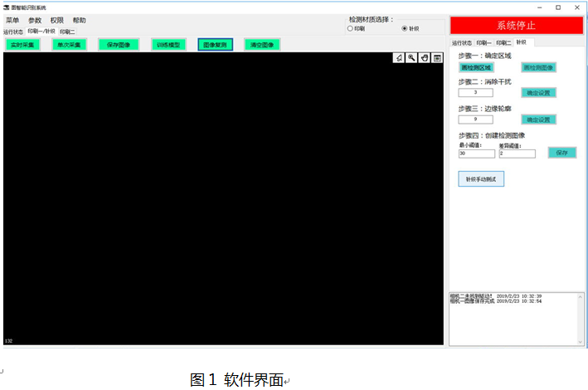588x390 pixels.
Task: Activate the magnifier zoom tool icon
Action: [x=411, y=58]
